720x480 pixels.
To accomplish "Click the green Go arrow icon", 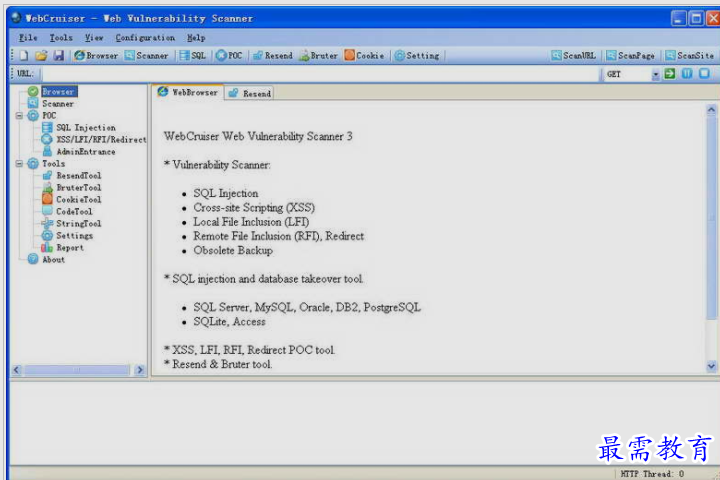I will coord(670,73).
